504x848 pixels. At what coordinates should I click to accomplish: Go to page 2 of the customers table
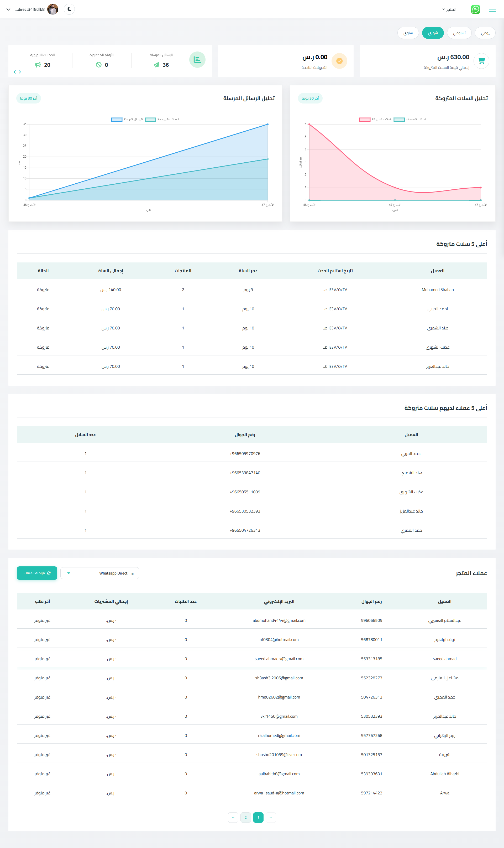pyautogui.click(x=245, y=818)
